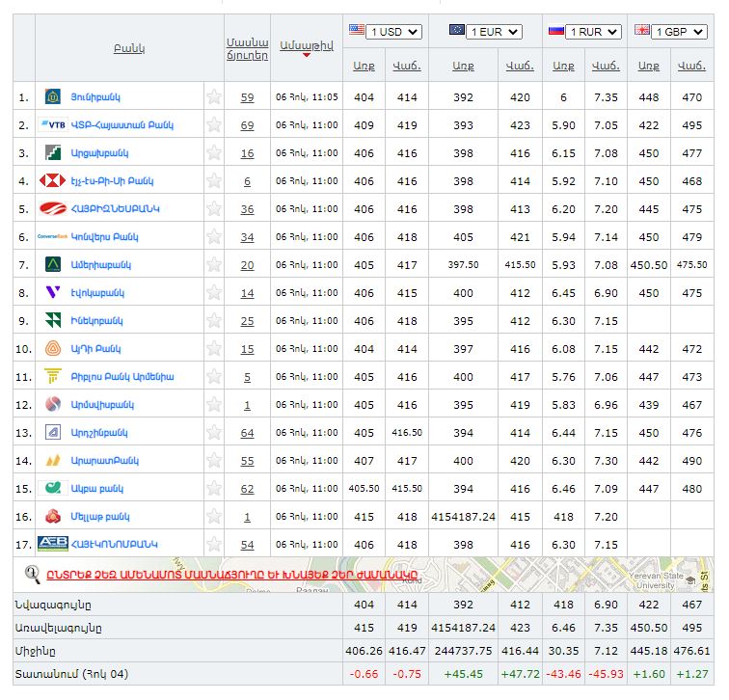
Task: Open branch count 64 for Պրոշիբանկ
Action: [x=247, y=433]
